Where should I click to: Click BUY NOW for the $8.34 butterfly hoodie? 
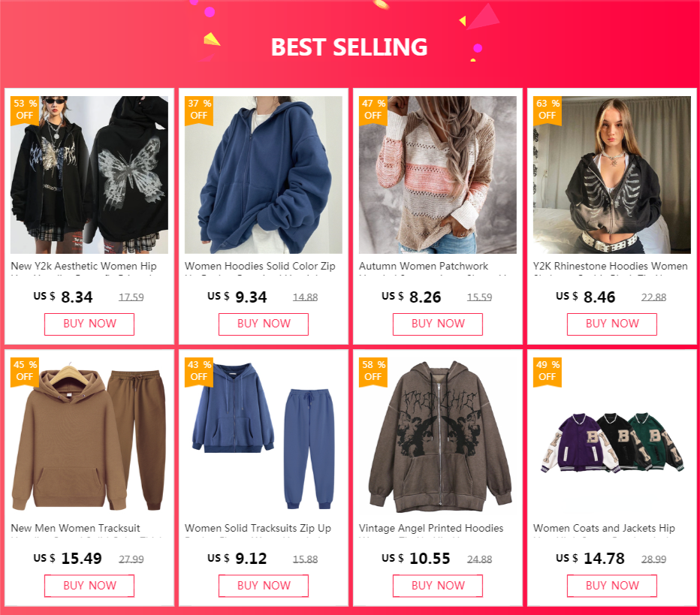pyautogui.click(x=89, y=324)
